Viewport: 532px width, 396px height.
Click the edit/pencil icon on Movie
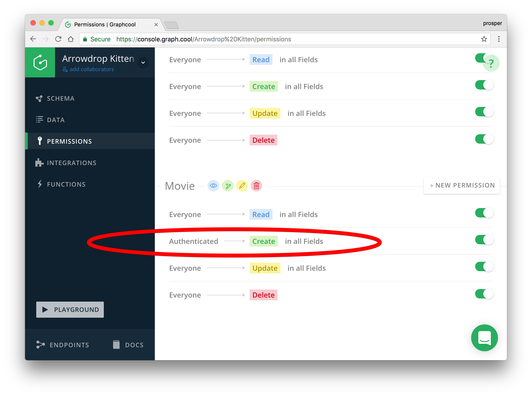(242, 186)
